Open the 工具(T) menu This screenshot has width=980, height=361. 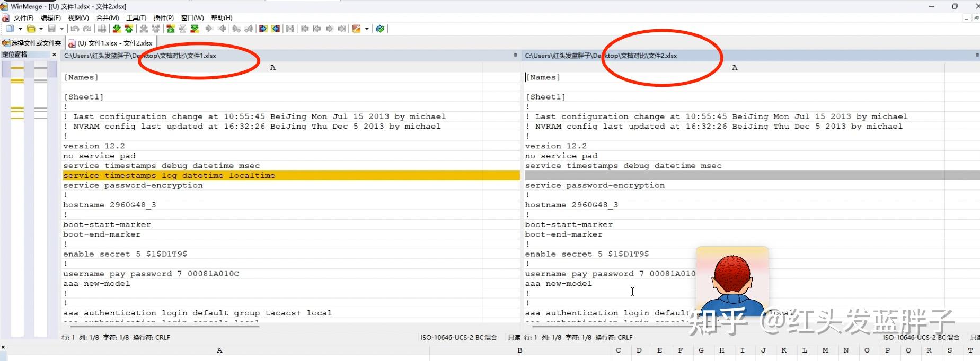(x=136, y=18)
